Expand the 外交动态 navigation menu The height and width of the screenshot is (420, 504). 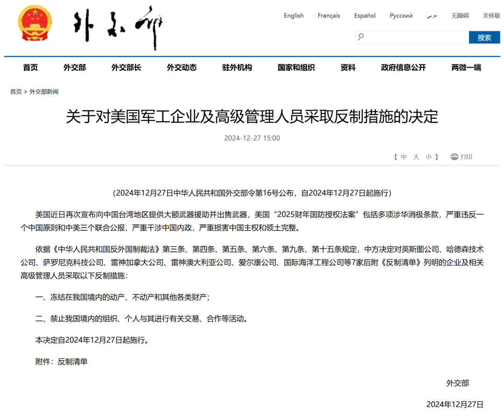(182, 68)
